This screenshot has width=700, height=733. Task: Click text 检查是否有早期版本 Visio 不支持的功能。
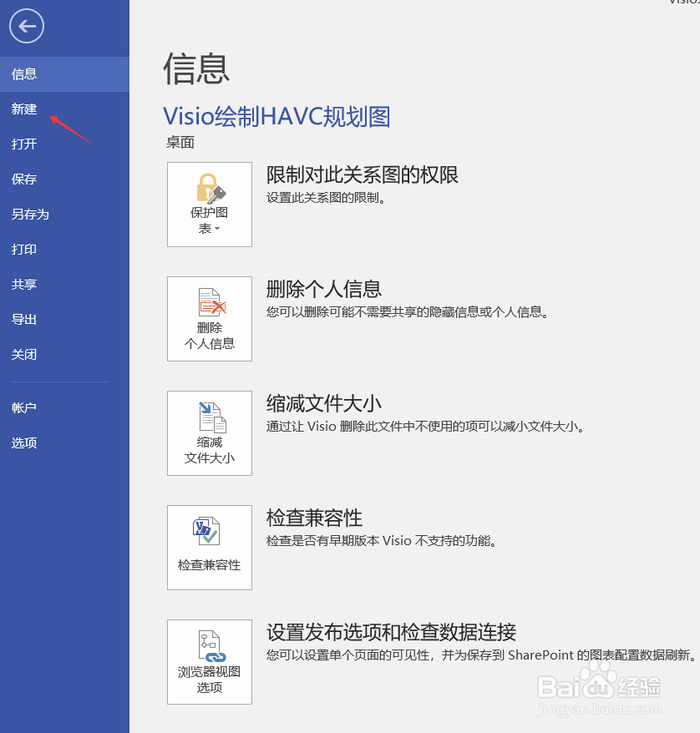tap(382, 541)
